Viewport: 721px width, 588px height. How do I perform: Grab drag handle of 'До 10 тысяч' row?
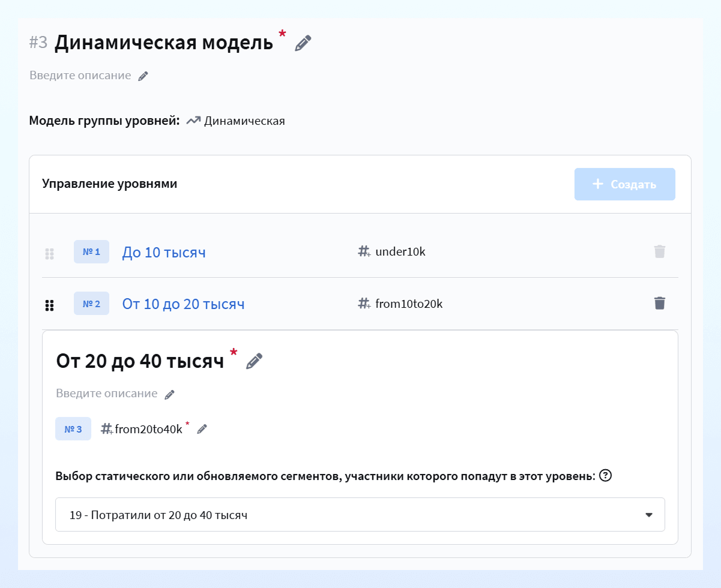tap(50, 254)
